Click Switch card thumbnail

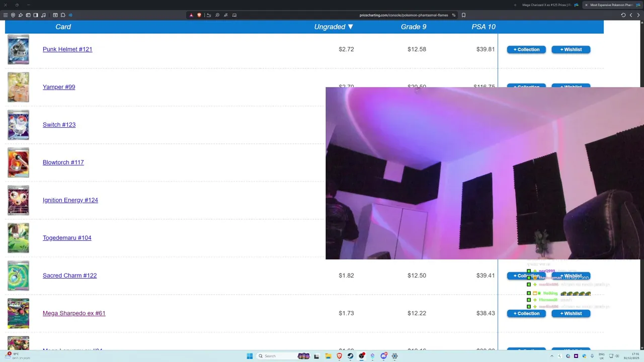[x=18, y=125]
